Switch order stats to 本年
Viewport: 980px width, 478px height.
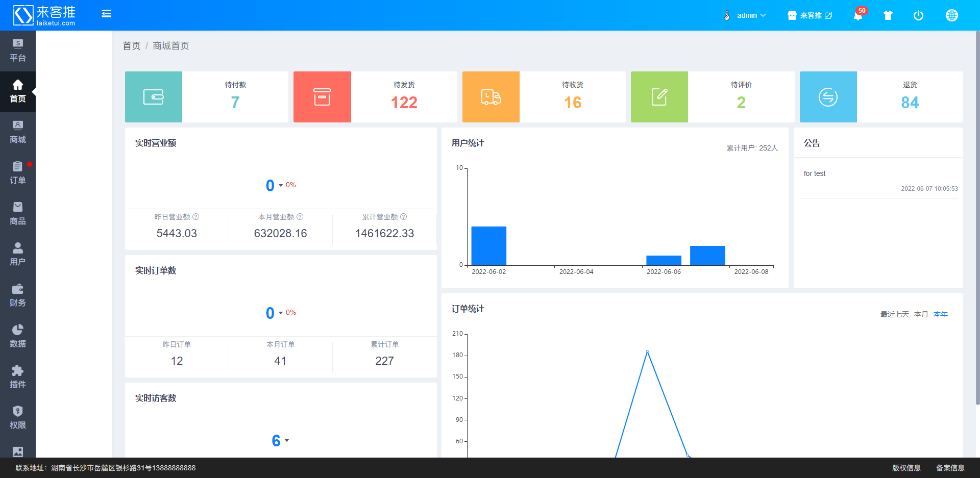coord(941,314)
